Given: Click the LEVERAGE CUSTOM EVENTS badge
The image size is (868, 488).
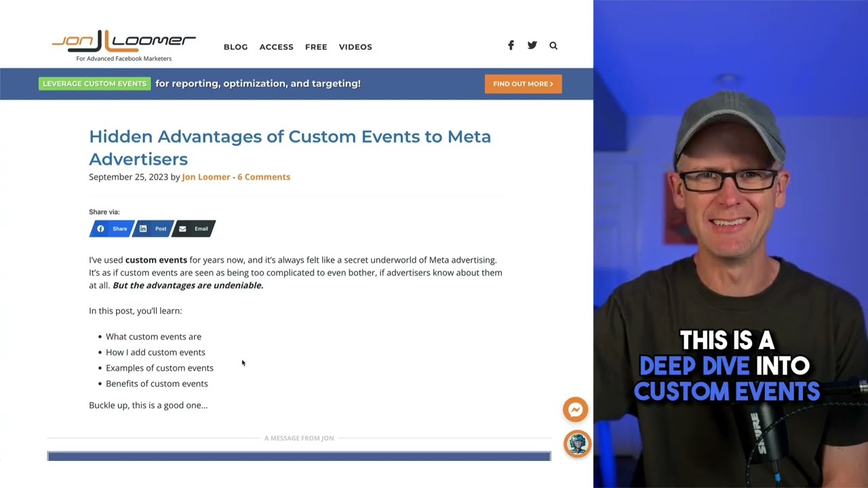Looking at the screenshot, I should tap(94, 84).
